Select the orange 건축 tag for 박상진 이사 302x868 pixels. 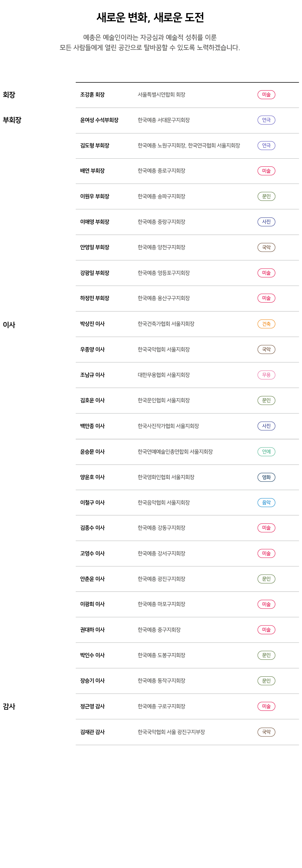266,324
